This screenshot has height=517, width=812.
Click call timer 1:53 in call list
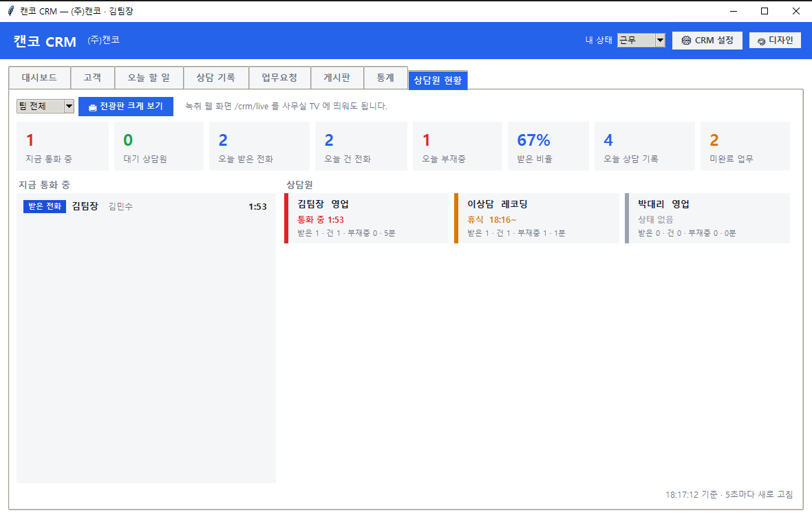click(x=258, y=207)
